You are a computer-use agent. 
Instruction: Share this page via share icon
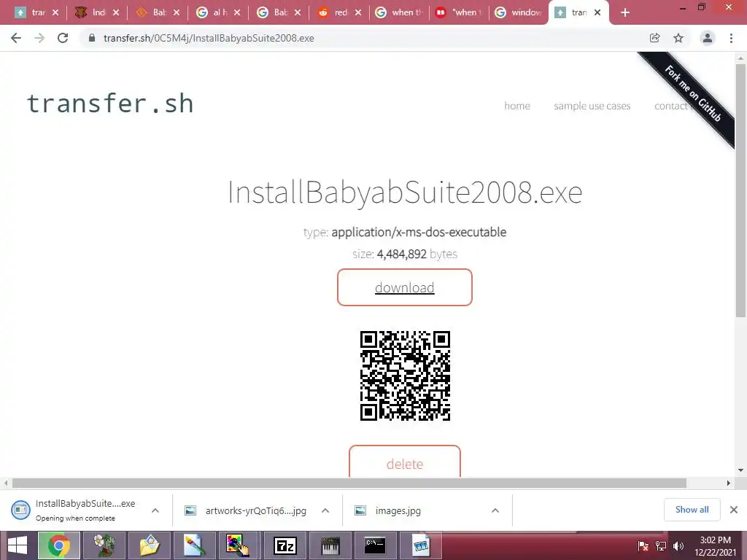coord(654,38)
